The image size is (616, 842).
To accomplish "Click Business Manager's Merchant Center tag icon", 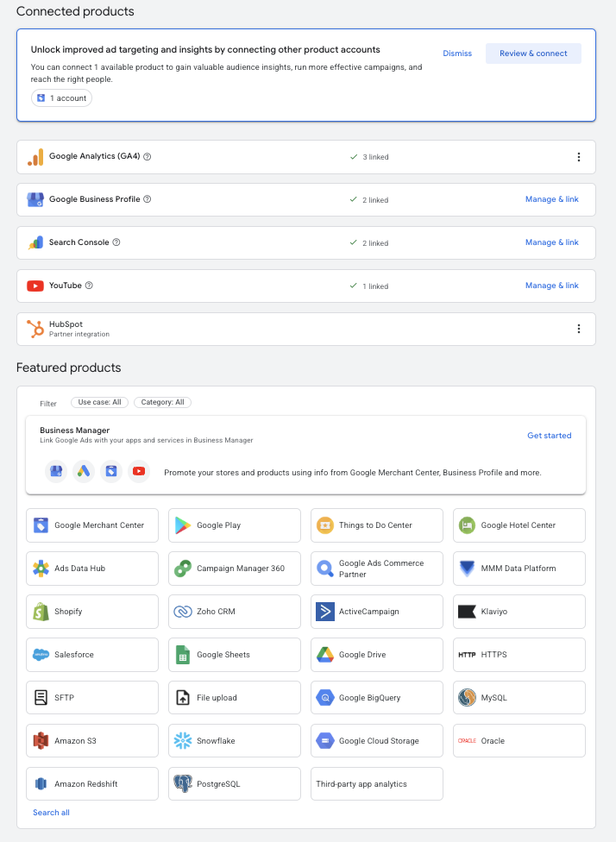I will (x=111, y=472).
